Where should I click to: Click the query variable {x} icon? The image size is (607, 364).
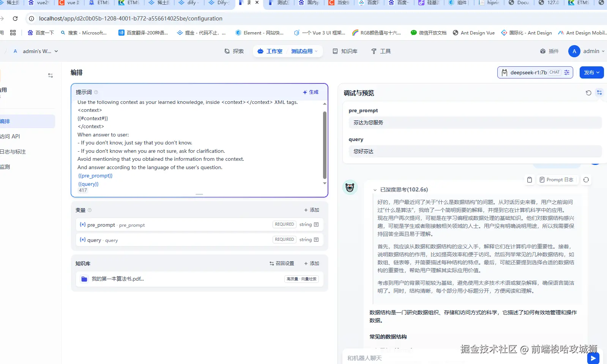point(82,240)
